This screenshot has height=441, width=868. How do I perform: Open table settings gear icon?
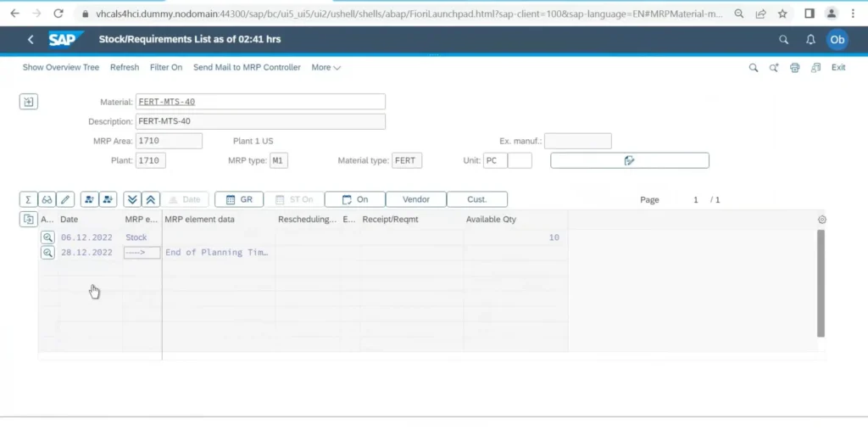click(822, 220)
